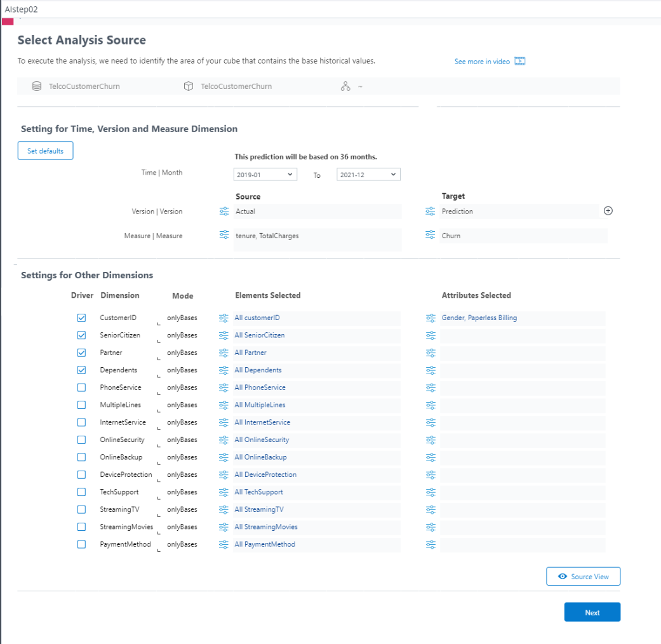This screenshot has width=661, height=644.
Task: Click the video icon beside See more
Action: click(520, 62)
